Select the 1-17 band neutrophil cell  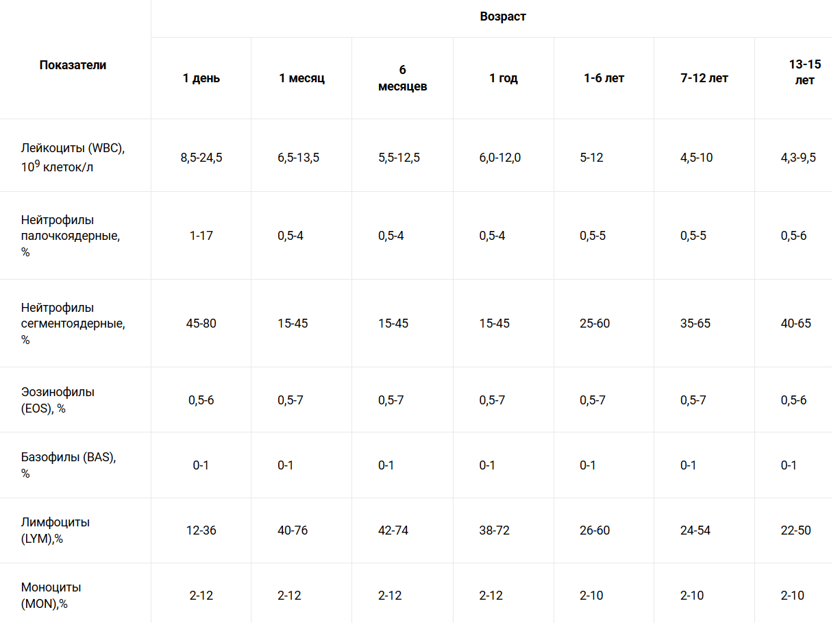tap(201, 236)
